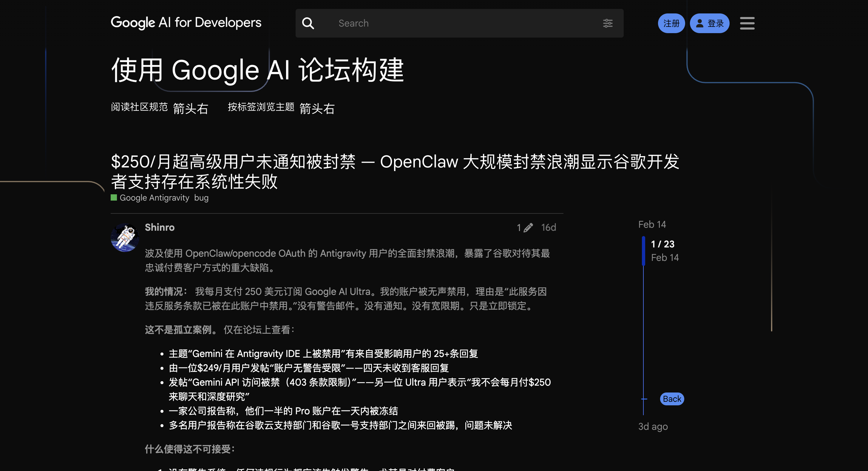868x471 pixels.
Task: Click the 16d post date link
Action: point(548,227)
